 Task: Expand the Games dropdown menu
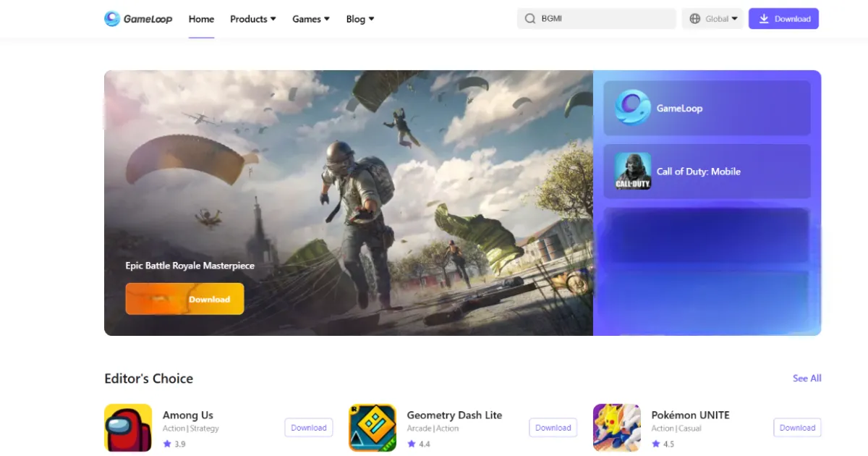(311, 19)
